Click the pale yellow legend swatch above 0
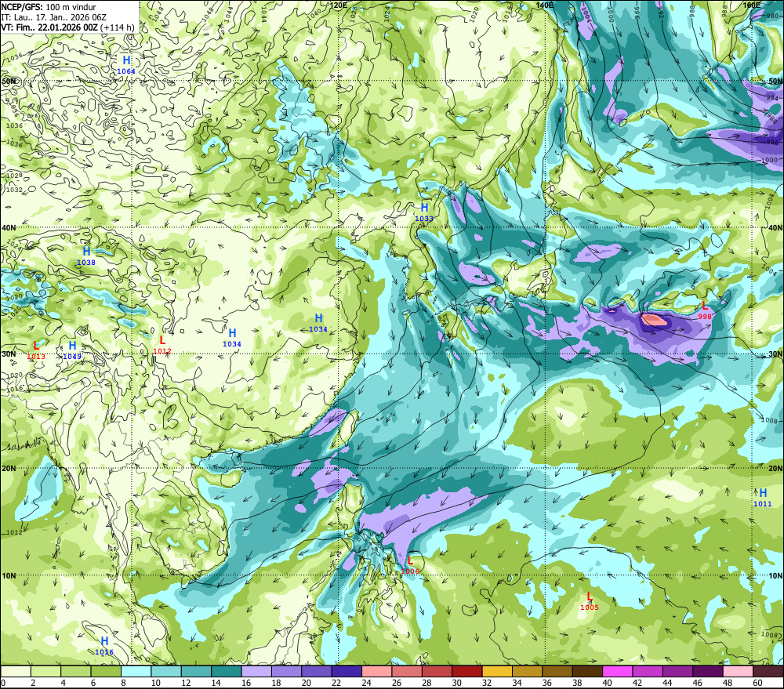The height and width of the screenshot is (689, 784). 16,671
